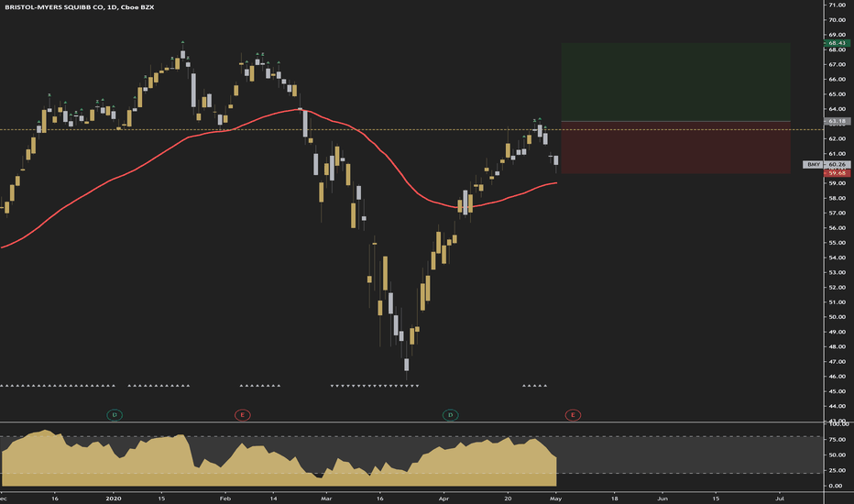854x504 pixels.
Task: Click the red 59.68 stop price label
Action: [x=838, y=173]
